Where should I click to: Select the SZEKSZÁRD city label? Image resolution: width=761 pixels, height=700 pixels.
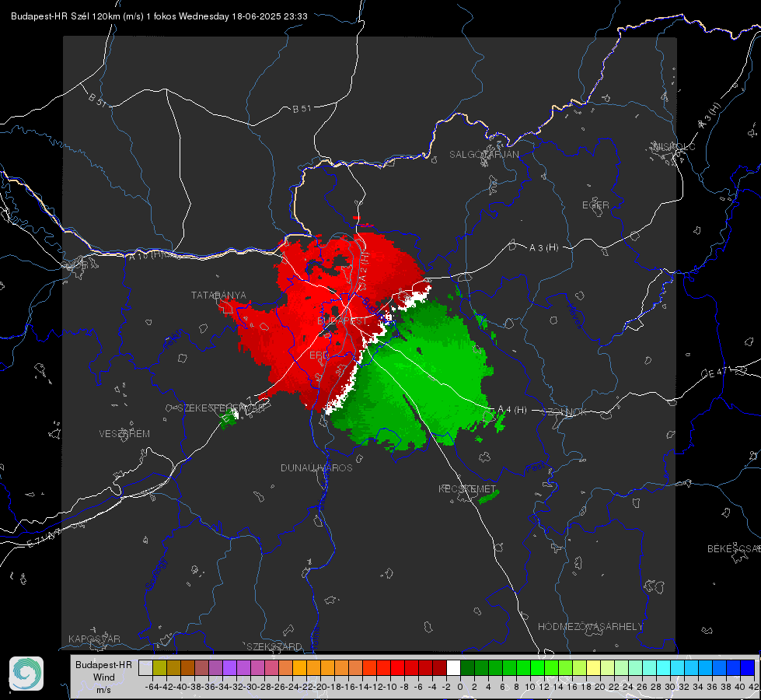274,646
